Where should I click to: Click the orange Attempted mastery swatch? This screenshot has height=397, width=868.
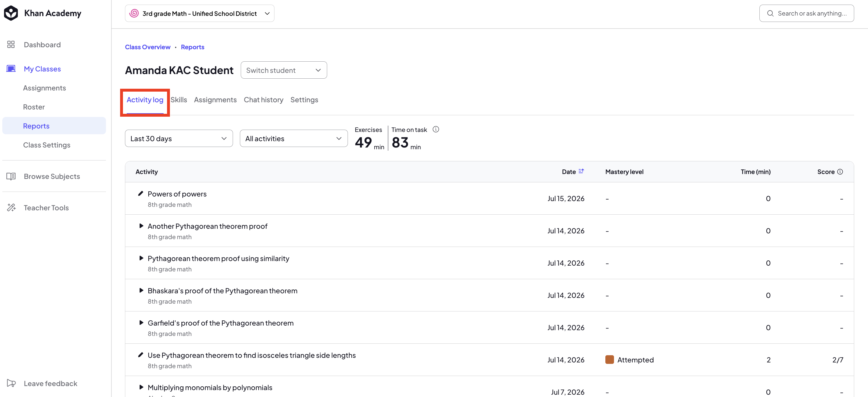click(610, 360)
